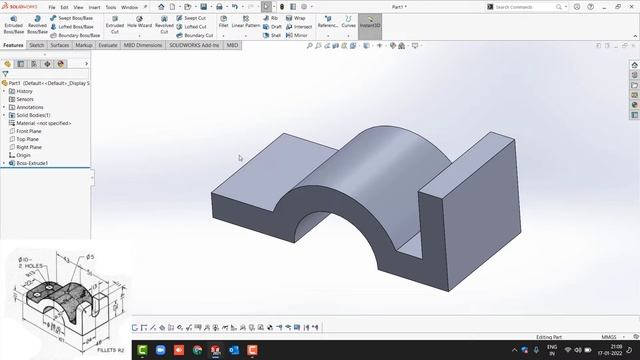640x360 pixels.
Task: Switch to the DimXpertManager panel tab
Action: [48, 64]
